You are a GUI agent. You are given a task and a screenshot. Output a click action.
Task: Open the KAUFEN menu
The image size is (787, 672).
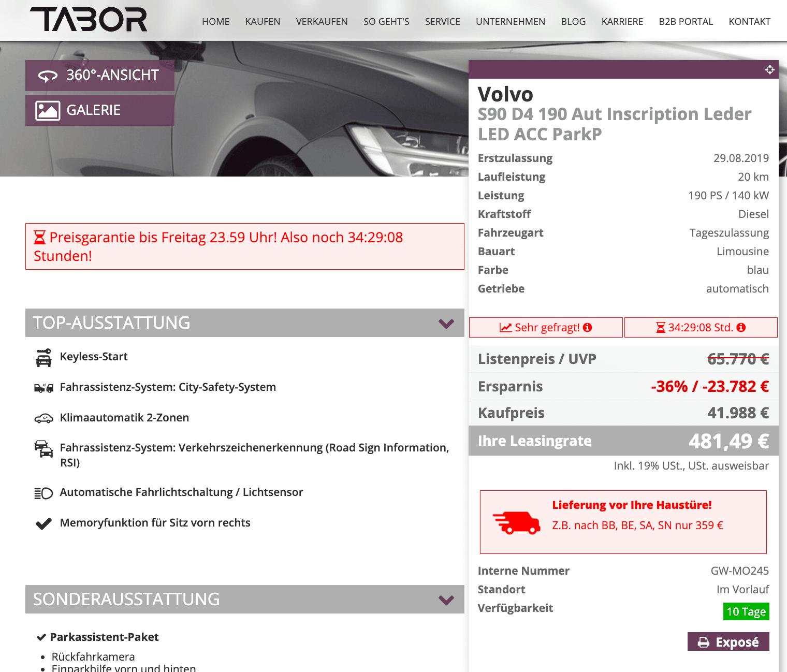tap(263, 22)
